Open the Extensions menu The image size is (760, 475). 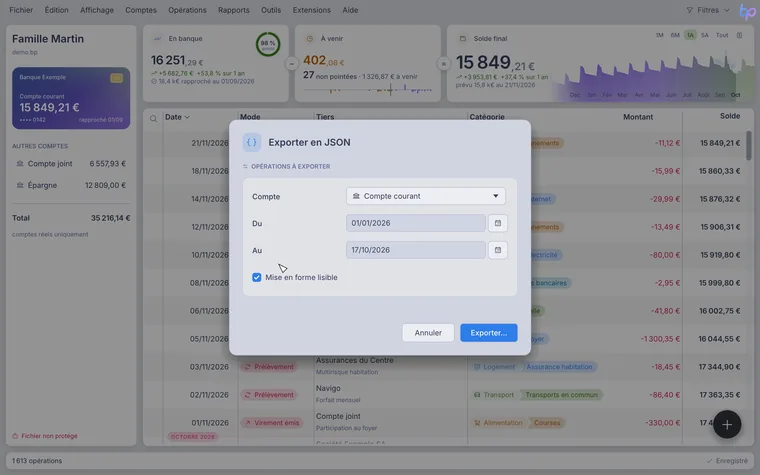click(312, 10)
